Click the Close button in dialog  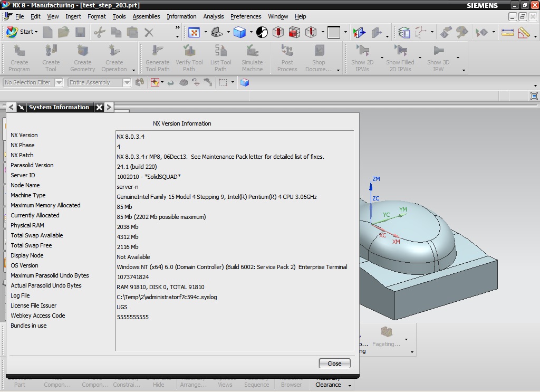(334, 364)
